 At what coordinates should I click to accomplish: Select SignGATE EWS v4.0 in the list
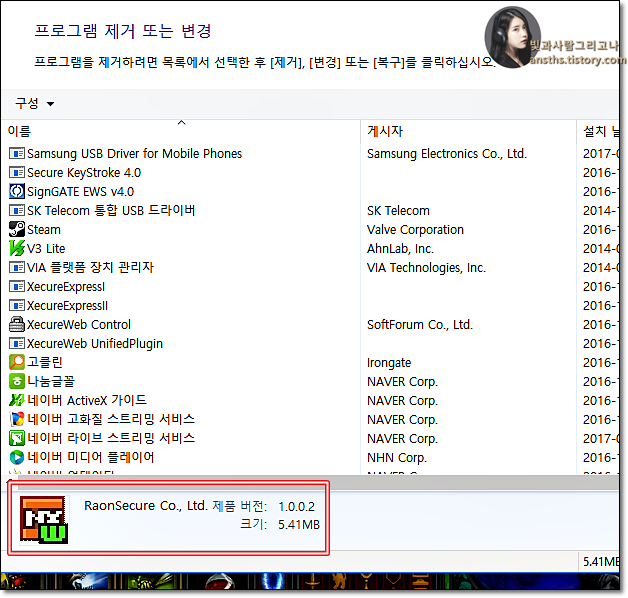coord(81,191)
